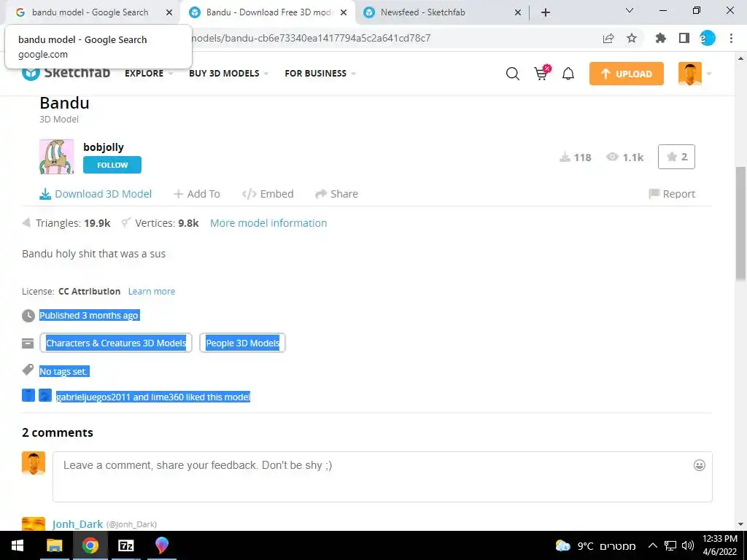Screen dimensions: 747x560
Task: Toggle the Chrome side panel
Action: [x=684, y=39]
